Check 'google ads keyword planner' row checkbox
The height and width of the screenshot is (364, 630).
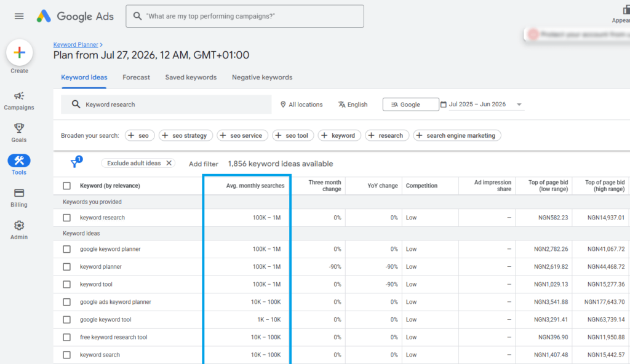66,302
